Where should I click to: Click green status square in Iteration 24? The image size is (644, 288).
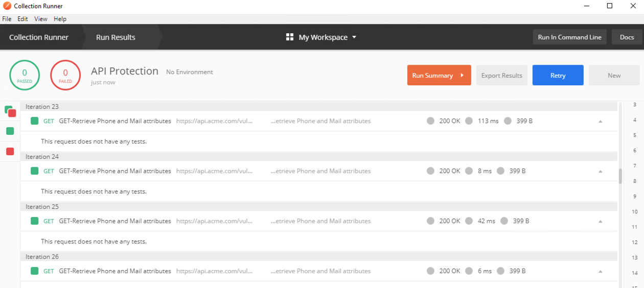pos(34,171)
